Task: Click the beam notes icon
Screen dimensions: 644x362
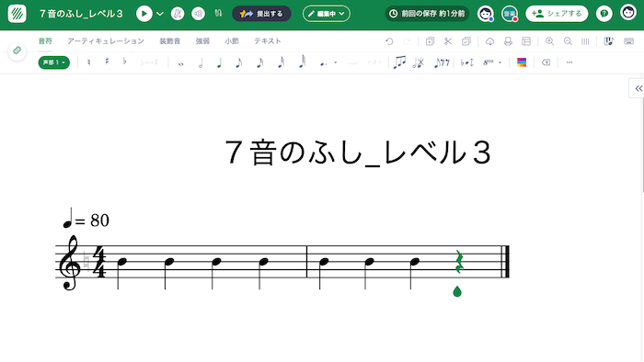Action: tap(399, 62)
